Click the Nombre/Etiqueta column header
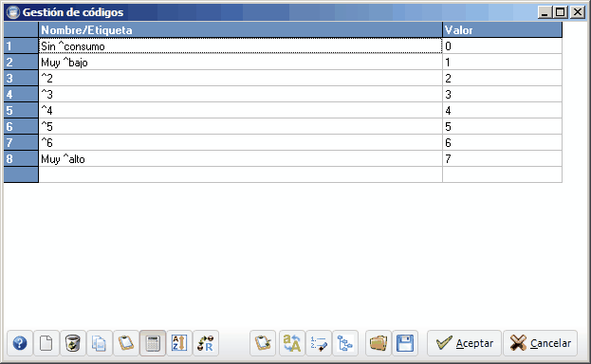The image size is (591, 364). (240, 29)
